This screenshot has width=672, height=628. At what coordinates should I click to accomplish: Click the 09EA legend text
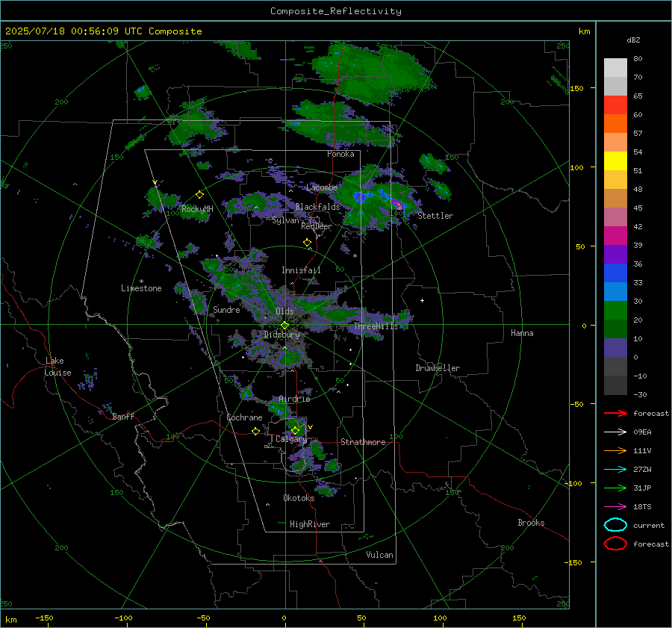pyautogui.click(x=642, y=432)
